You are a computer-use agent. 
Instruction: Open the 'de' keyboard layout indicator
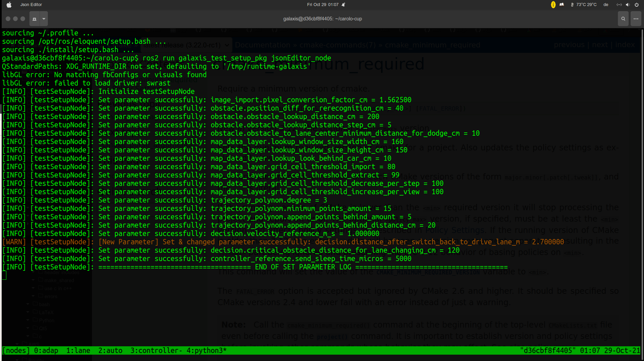pos(606,5)
